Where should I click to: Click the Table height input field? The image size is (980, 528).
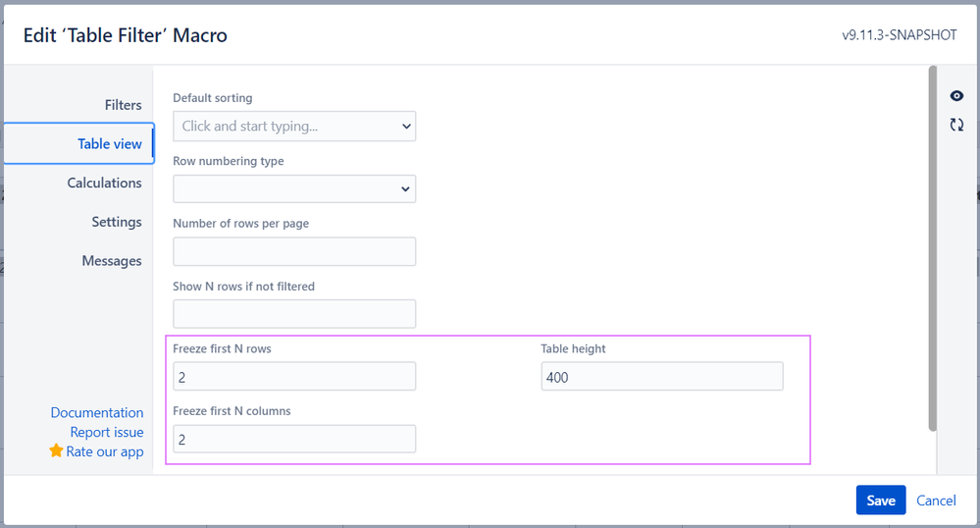point(662,377)
